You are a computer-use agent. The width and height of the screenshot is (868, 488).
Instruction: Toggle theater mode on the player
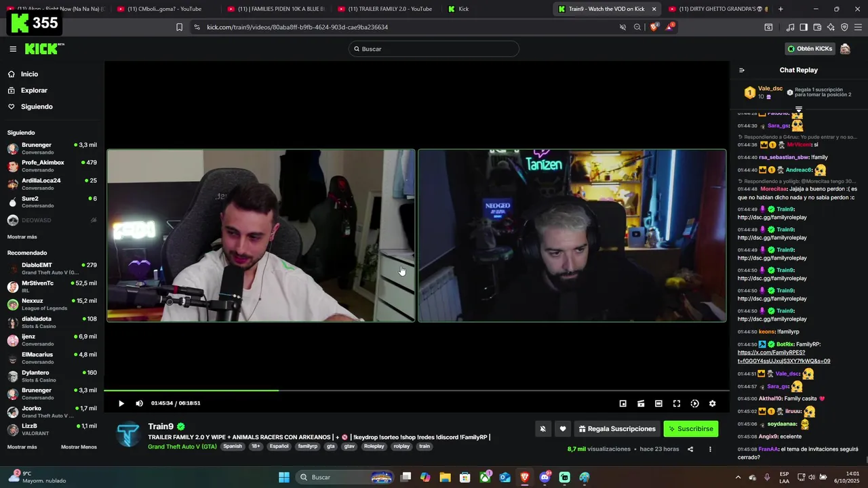click(658, 403)
